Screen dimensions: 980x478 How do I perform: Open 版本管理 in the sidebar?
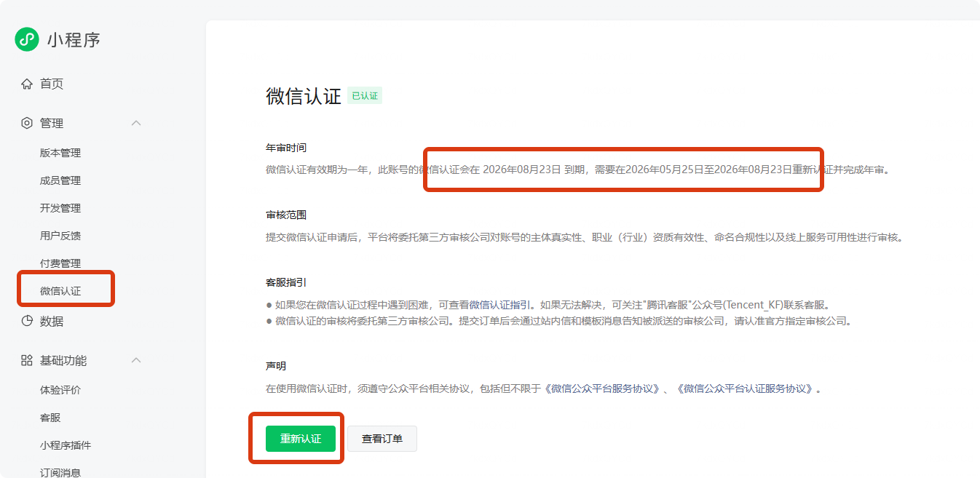pyautogui.click(x=60, y=153)
